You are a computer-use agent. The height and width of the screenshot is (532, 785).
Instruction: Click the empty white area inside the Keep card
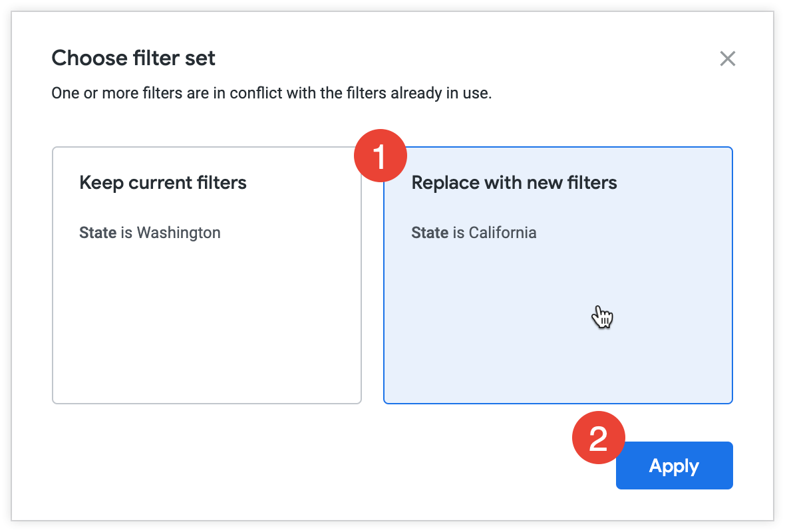pos(206,326)
